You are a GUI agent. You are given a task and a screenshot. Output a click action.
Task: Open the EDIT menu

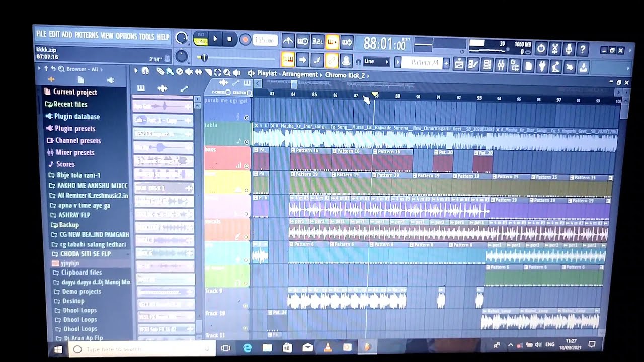pyautogui.click(x=54, y=35)
